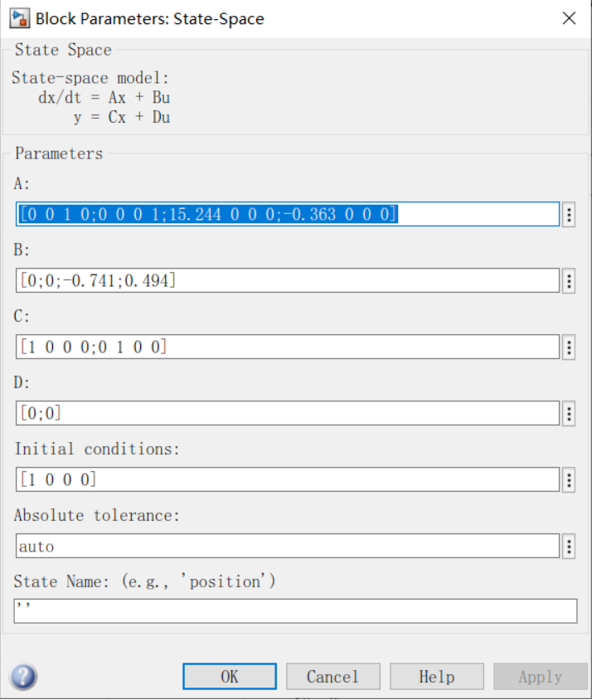
Task: Click the Apply button
Action: tap(541, 677)
